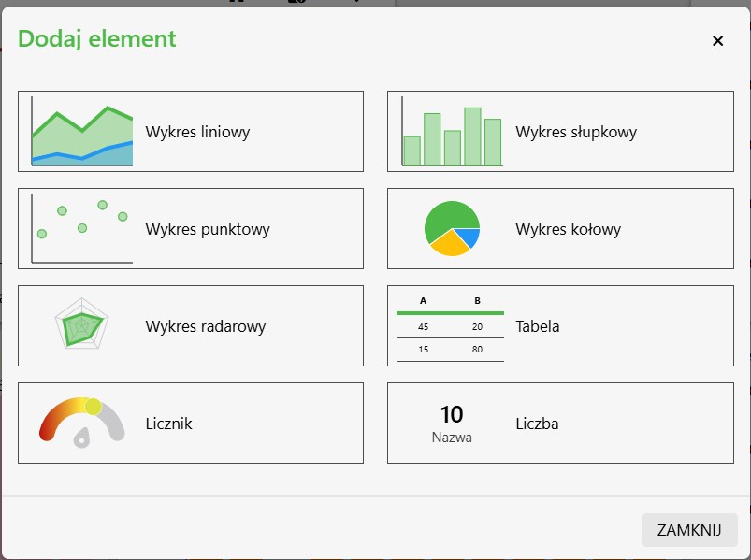Click the Dodaj element dialog title

(97, 38)
